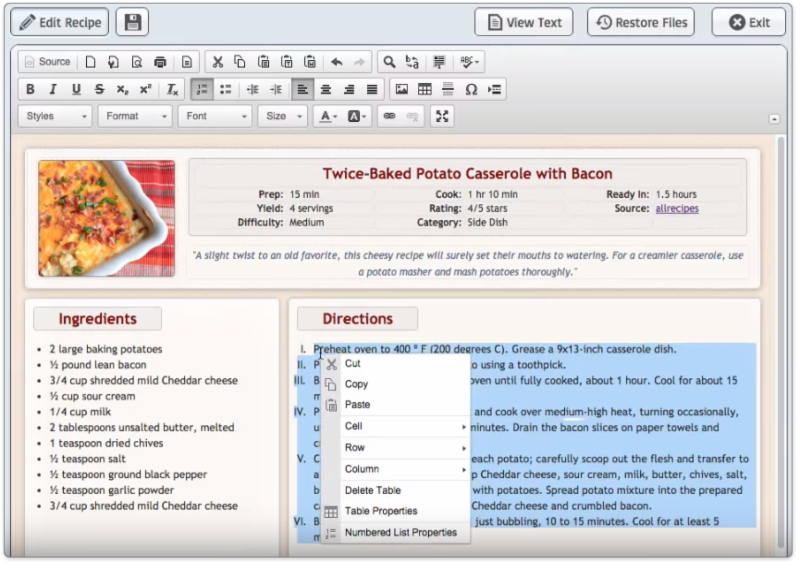This screenshot has height=565, width=800.
Task: Toggle the numbered list button
Action: (x=202, y=90)
